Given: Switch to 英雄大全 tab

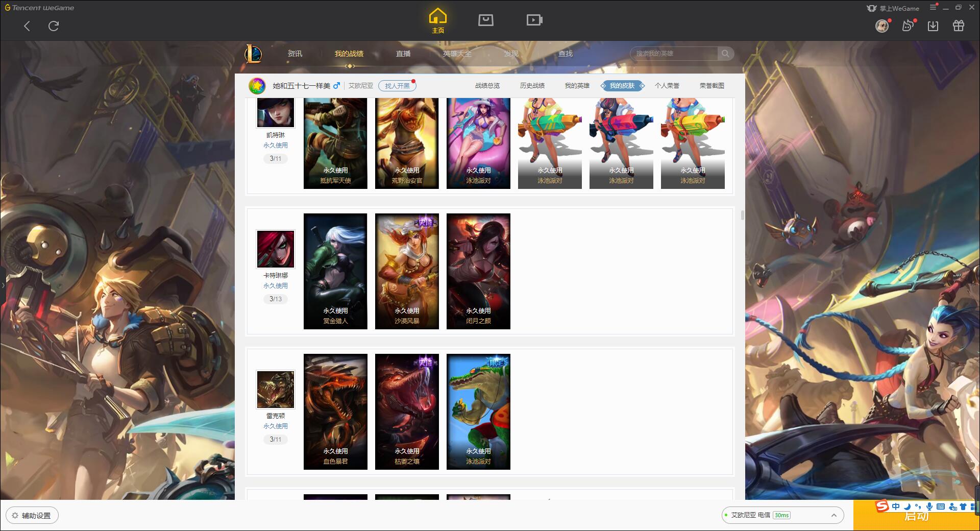Looking at the screenshot, I should pyautogui.click(x=457, y=54).
